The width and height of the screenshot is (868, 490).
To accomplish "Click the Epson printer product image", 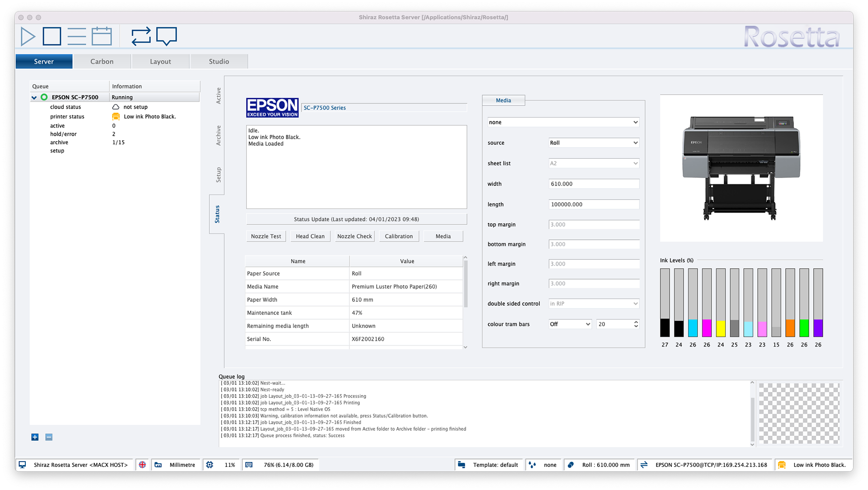I will click(x=741, y=168).
